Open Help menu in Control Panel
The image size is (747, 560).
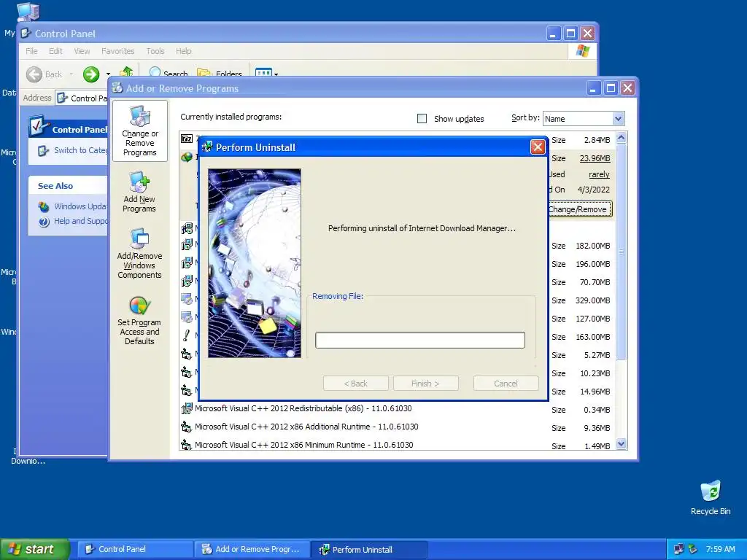183,51
